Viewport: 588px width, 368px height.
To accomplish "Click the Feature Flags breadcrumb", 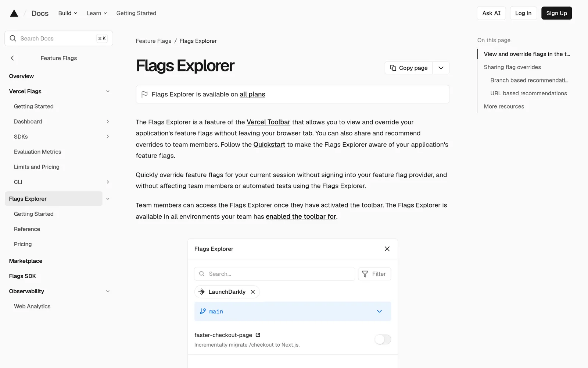I will tap(154, 41).
